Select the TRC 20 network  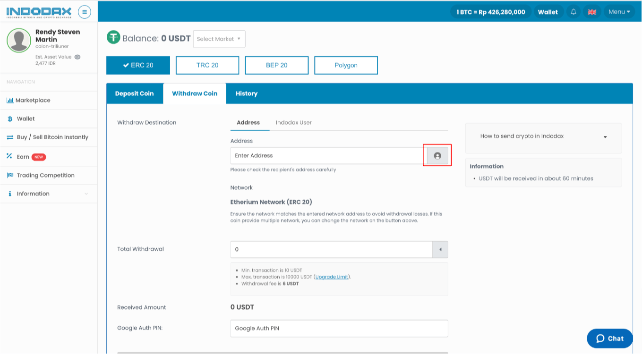207,65
